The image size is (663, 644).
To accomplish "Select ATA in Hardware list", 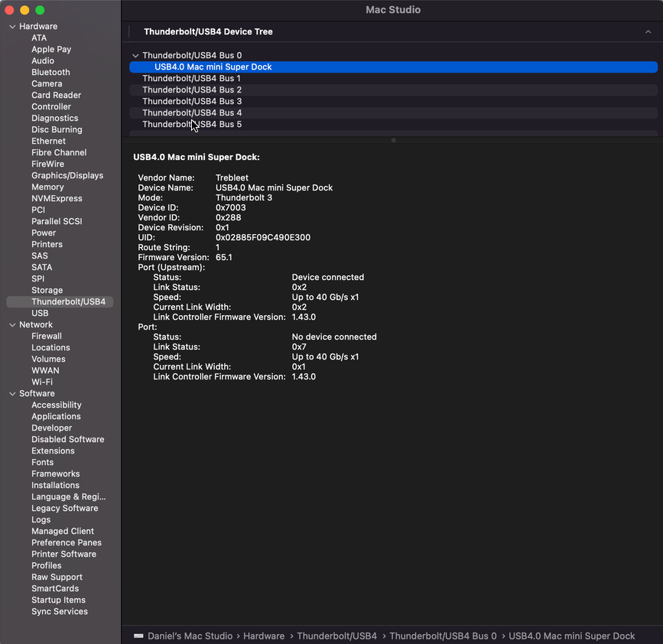I will pos(39,38).
